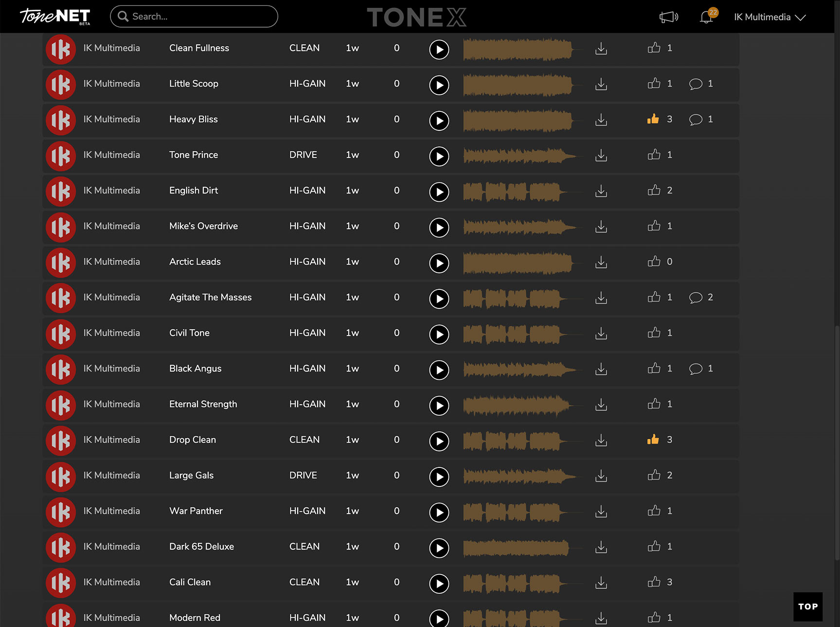
Task: Play the Eternal Strength preset
Action: pos(439,405)
